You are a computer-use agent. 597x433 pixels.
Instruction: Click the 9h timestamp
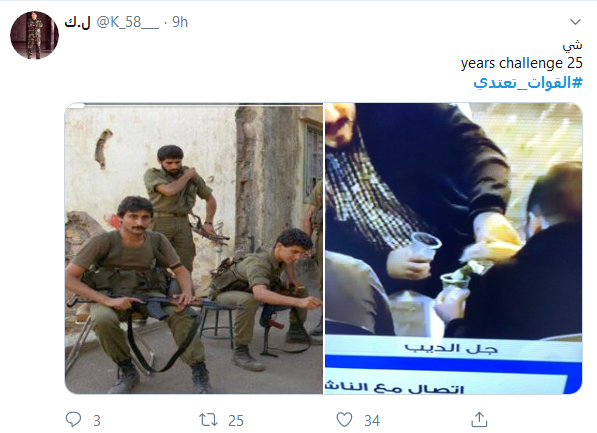180,22
